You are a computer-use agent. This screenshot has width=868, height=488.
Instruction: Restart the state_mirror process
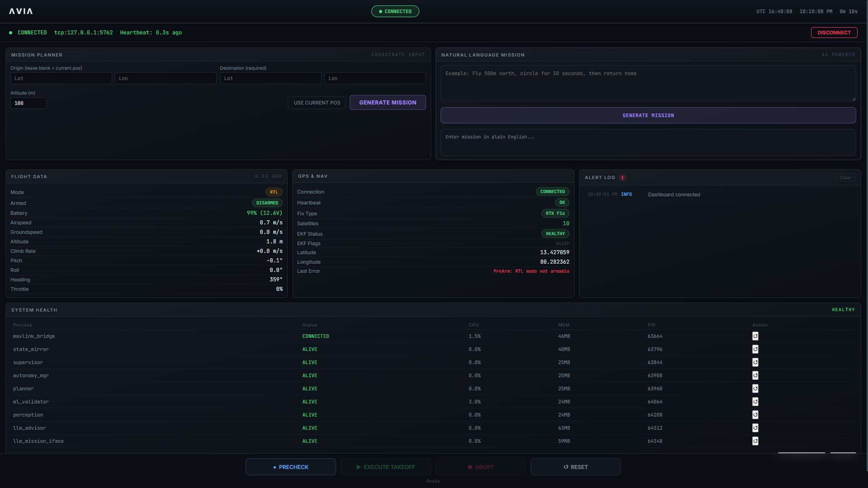tap(755, 349)
